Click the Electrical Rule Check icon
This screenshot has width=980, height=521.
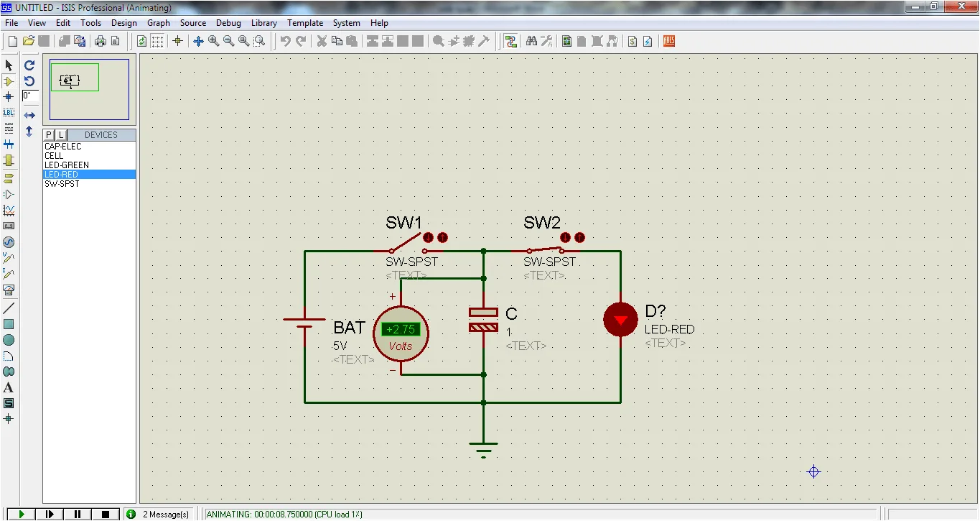point(648,42)
